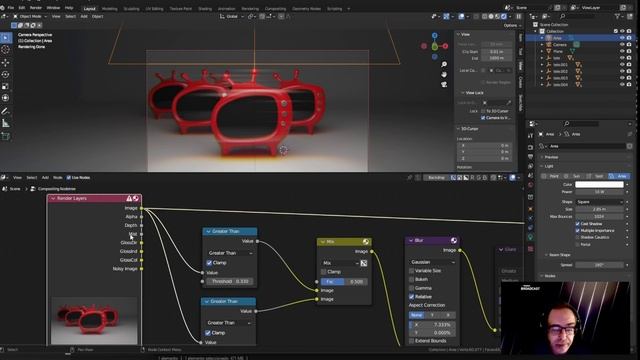
Task: Enable Variable Size on Blur node
Action: (411, 271)
